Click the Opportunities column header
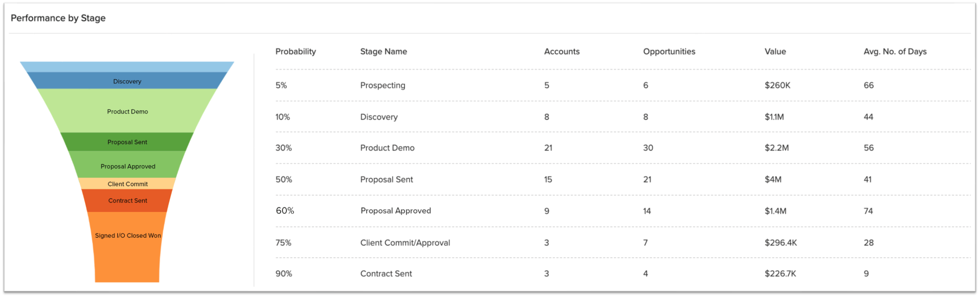This screenshot has width=980, height=297. coord(669,51)
